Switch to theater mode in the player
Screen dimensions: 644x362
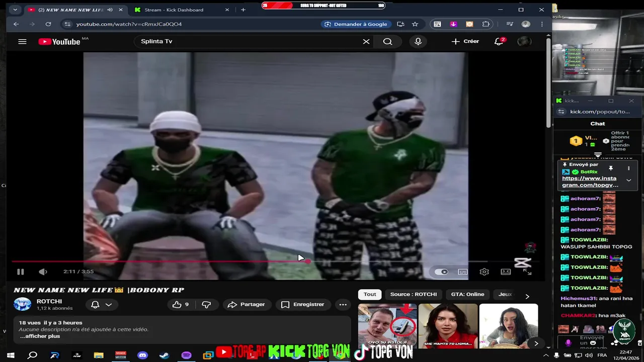[506, 272]
